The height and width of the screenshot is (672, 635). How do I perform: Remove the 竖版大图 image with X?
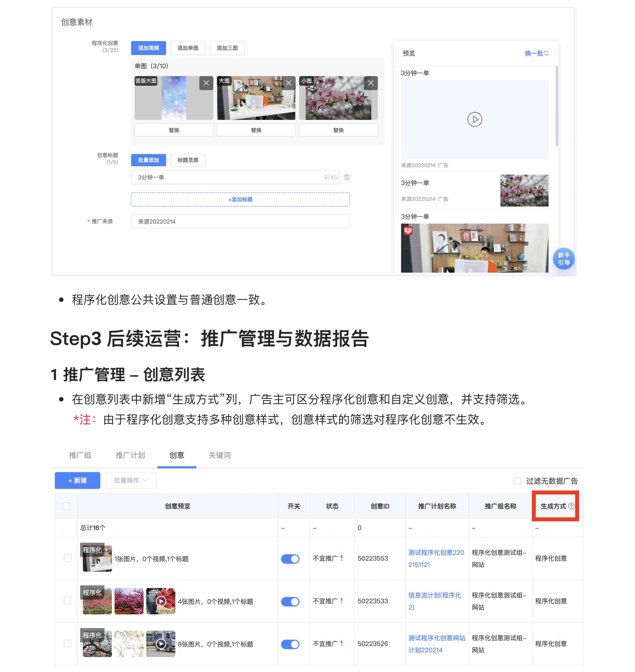point(206,83)
